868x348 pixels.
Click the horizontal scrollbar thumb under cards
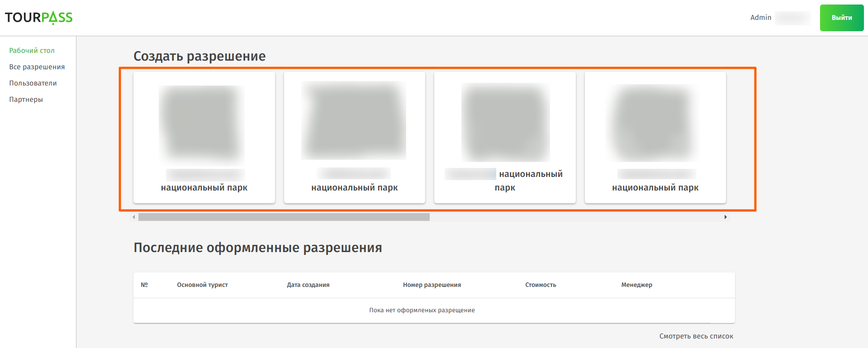[x=284, y=217]
